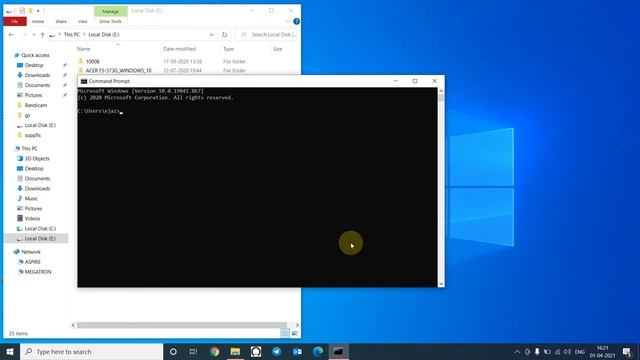The width and height of the screenshot is (640, 360).
Task: Open the Windows Start menu
Action: (10, 351)
